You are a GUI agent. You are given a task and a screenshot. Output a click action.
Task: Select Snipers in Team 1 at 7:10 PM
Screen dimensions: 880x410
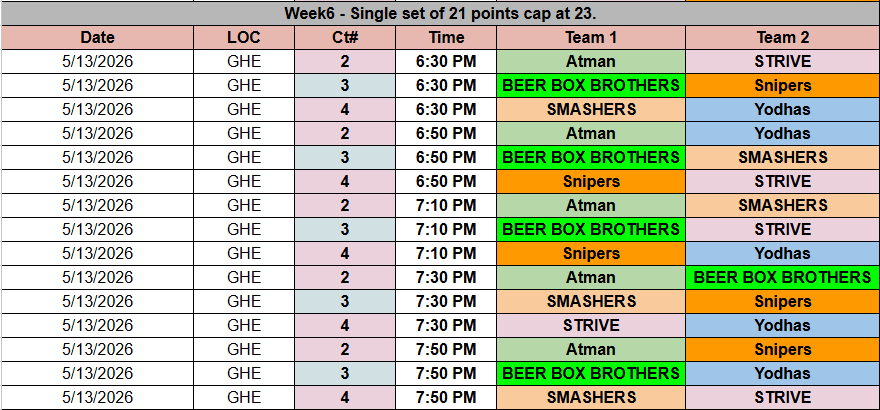[x=591, y=253]
